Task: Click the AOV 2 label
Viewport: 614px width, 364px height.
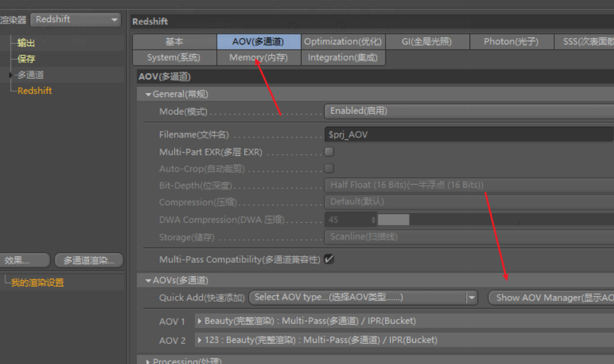Action: pyautogui.click(x=172, y=341)
